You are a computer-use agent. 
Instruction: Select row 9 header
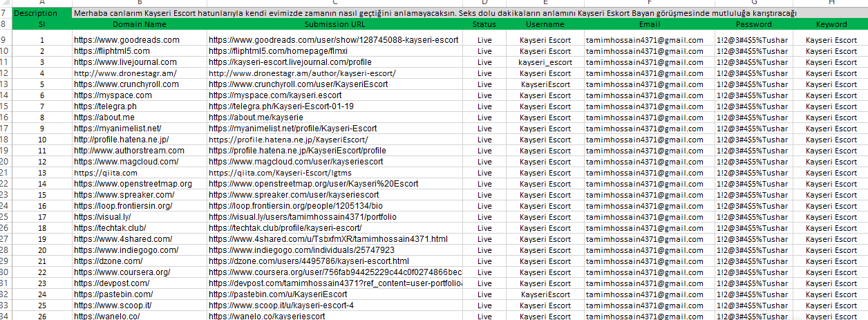[5, 40]
